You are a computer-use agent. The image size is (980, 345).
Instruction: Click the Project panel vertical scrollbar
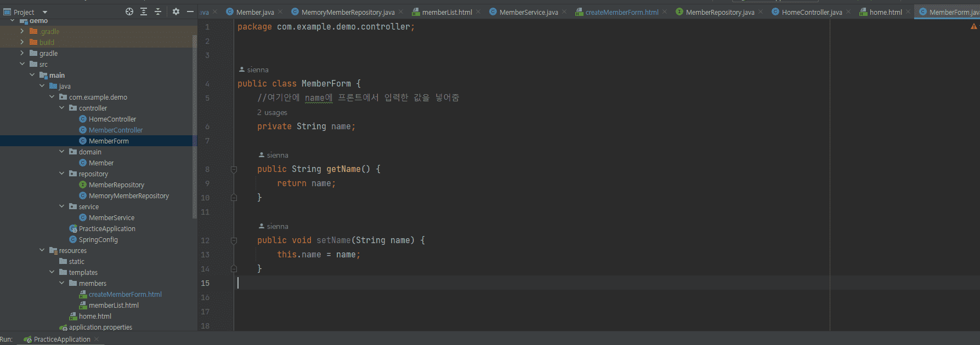195,126
